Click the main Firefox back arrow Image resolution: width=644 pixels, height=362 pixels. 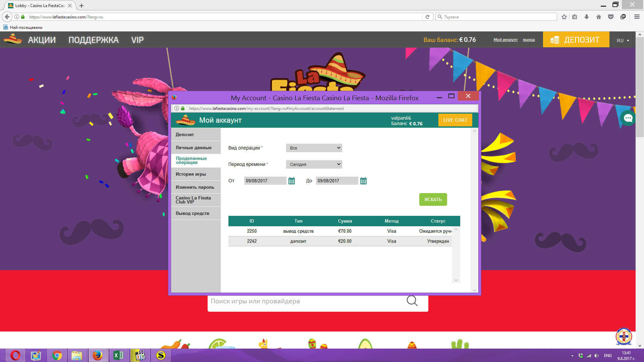tap(7, 17)
